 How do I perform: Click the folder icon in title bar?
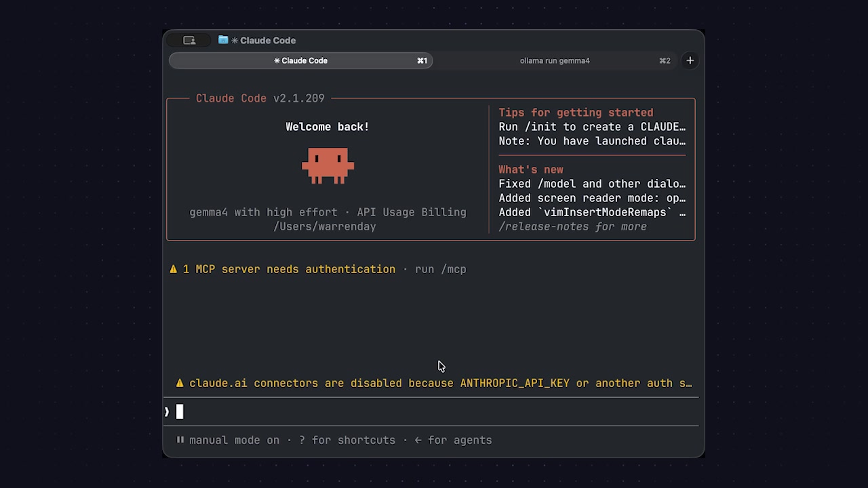pyautogui.click(x=223, y=40)
